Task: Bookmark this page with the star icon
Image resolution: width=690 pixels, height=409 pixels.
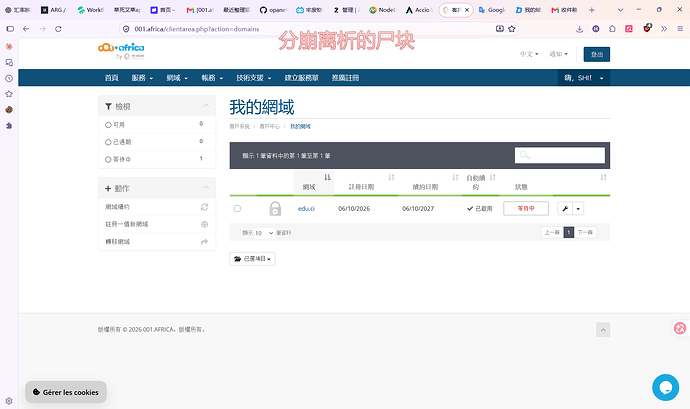Action: (511, 29)
